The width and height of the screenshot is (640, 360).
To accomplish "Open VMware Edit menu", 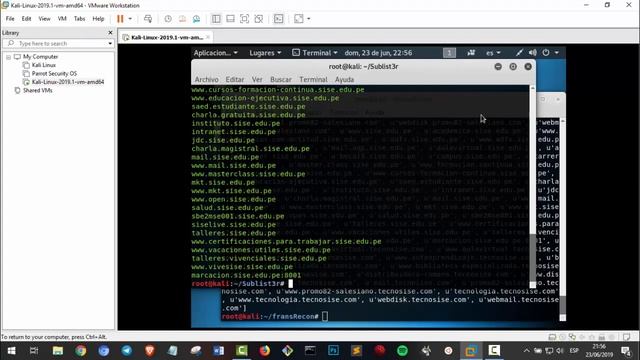I will point(27,19).
